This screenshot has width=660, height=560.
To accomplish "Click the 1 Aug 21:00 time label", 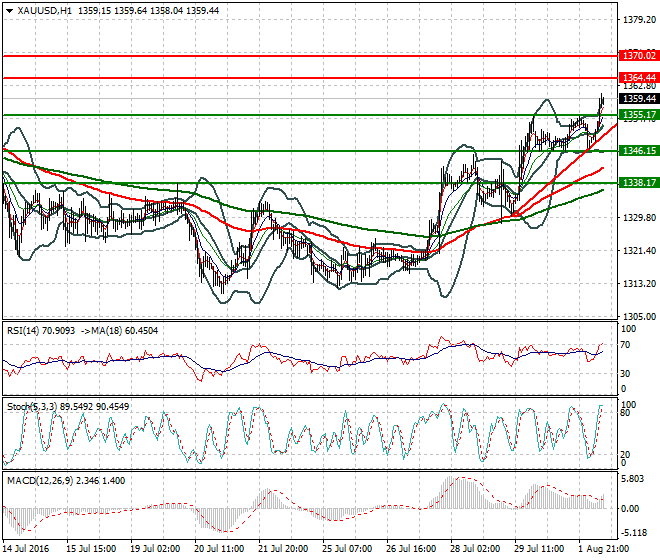I will pos(604,549).
